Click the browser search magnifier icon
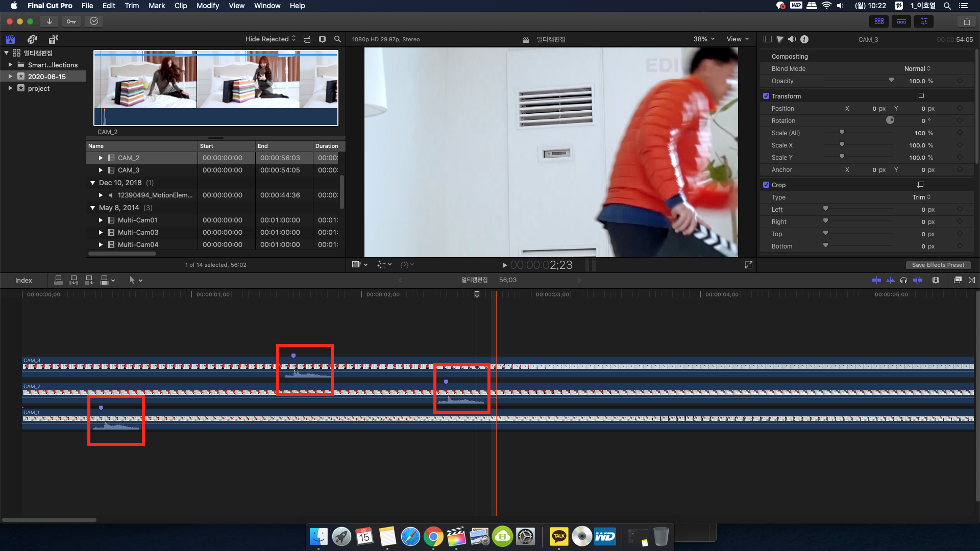This screenshot has height=551, width=980. [337, 39]
